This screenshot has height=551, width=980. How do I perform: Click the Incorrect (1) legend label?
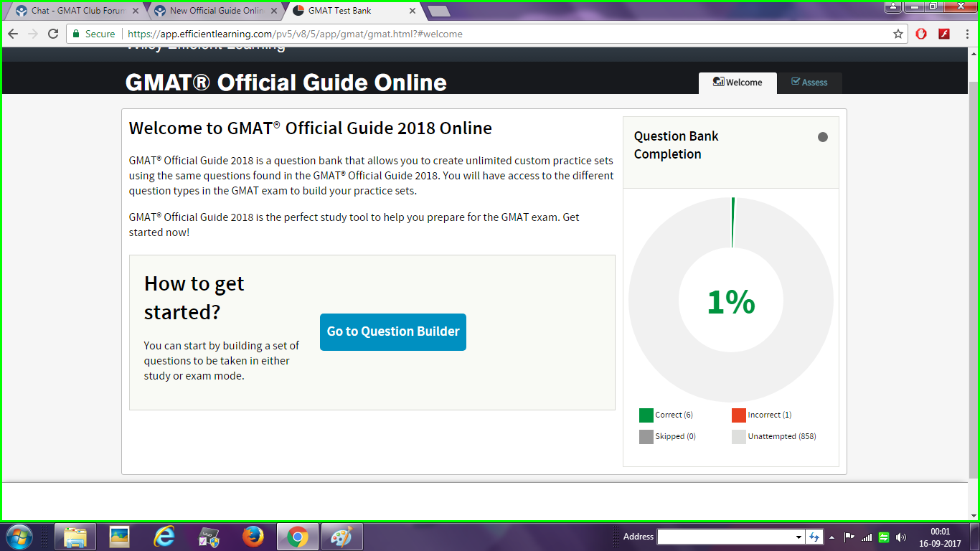[x=770, y=415]
